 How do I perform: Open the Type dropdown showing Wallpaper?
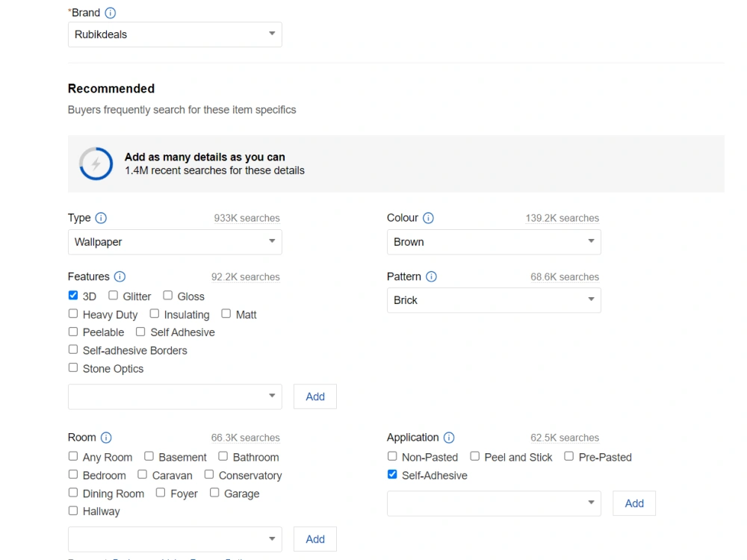tap(175, 242)
